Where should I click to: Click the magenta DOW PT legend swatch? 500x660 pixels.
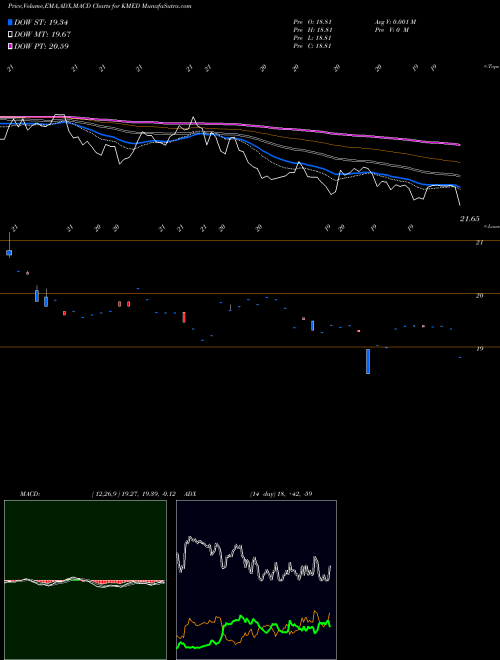tap(11, 46)
